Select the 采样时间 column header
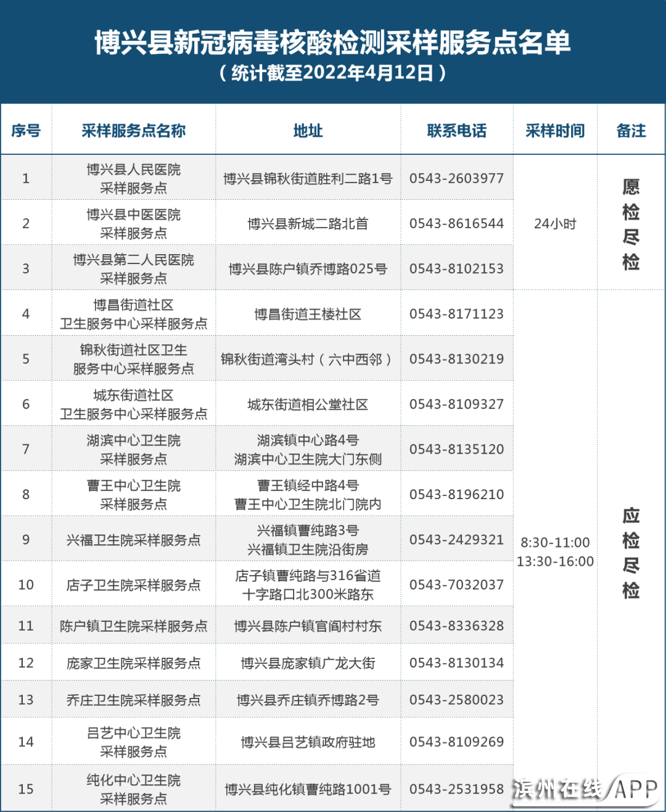This screenshot has width=666, height=812. coord(554,130)
